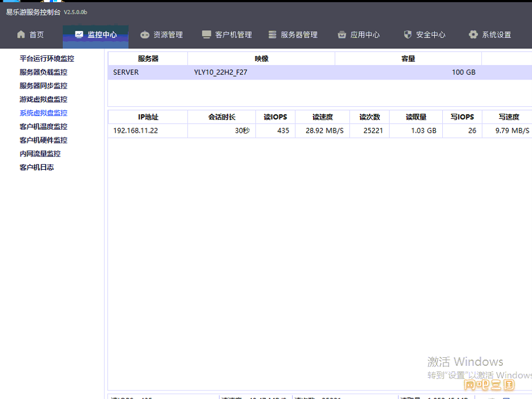The image size is (532, 399).
Task: Click write speed 9.79 MB/S
Action: [512, 131]
